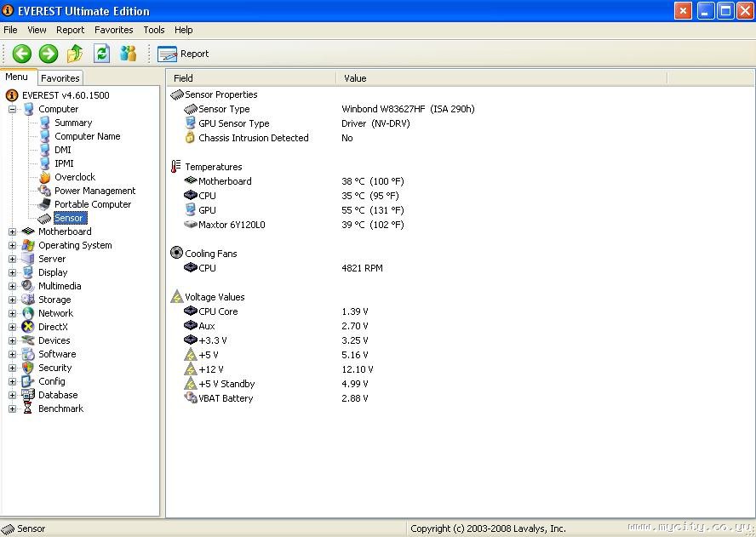
Task: Click the Benchmark hourglass icon
Action: [x=28, y=408]
